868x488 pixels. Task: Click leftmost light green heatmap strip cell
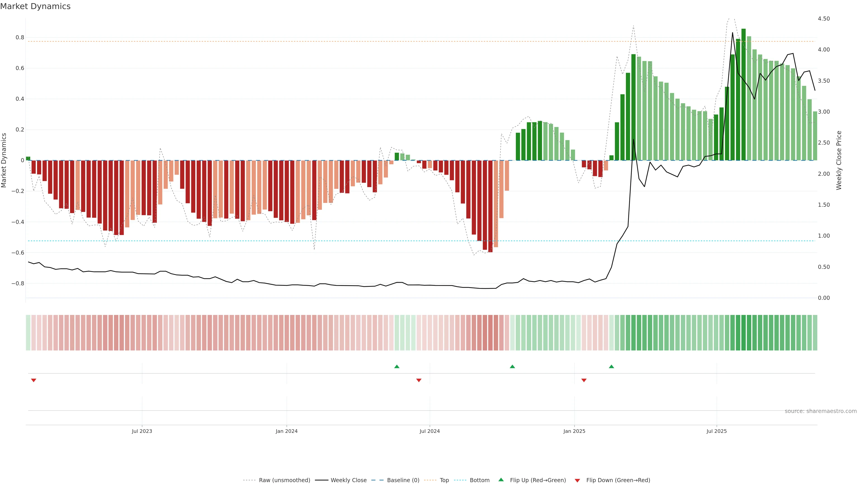point(28,332)
